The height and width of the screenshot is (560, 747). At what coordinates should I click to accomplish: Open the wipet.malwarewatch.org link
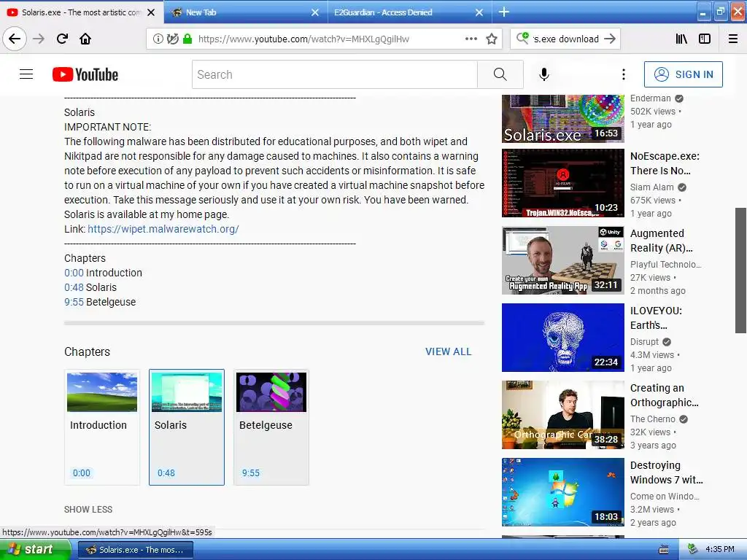[163, 229]
